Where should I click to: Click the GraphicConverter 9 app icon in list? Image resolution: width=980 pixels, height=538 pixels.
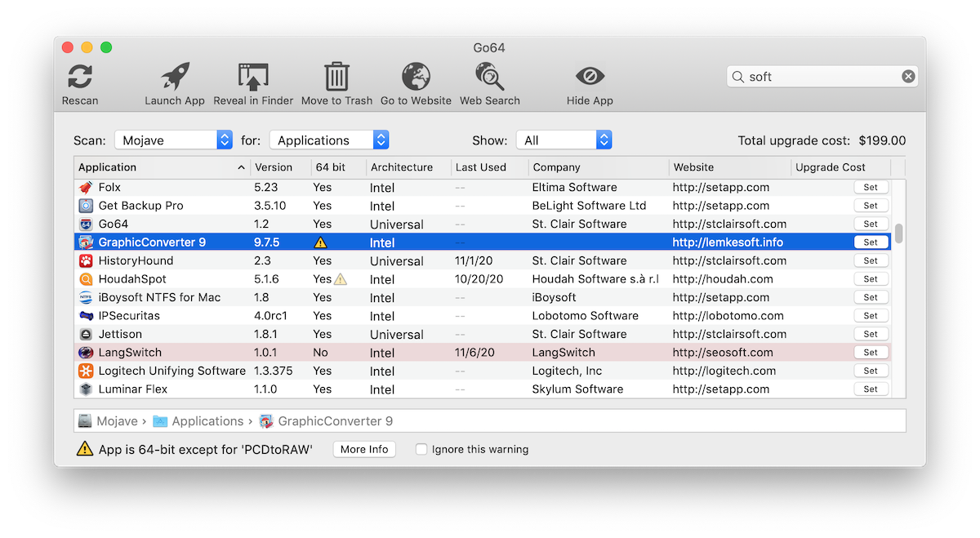pos(86,242)
